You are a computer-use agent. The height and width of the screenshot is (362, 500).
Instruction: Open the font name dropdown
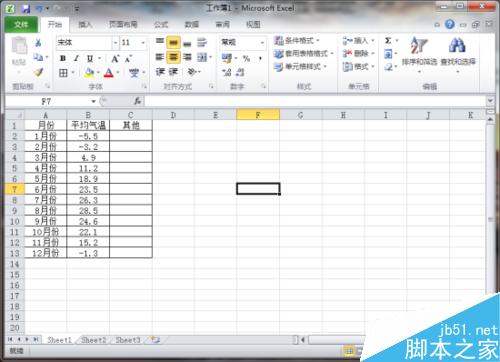click(115, 43)
